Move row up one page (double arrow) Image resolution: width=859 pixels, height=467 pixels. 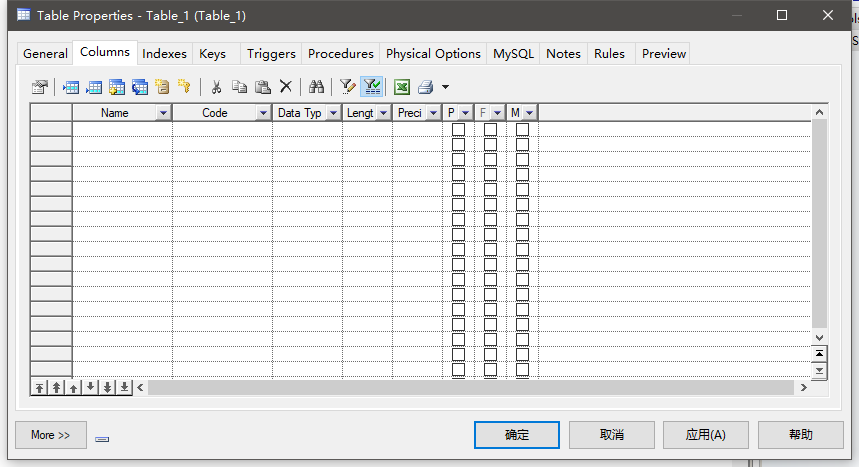(x=56, y=388)
